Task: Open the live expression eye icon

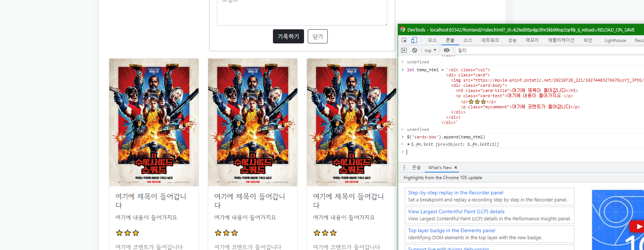Action: coord(447,50)
